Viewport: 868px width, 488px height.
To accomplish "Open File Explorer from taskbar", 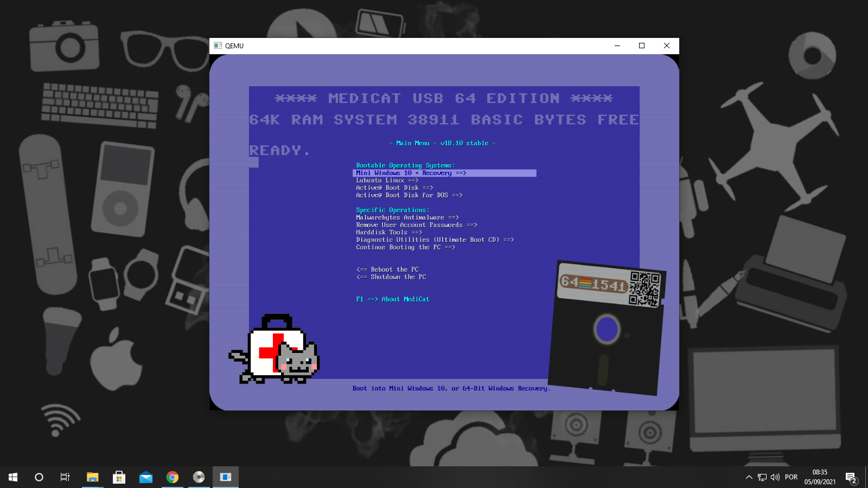I will click(x=93, y=477).
